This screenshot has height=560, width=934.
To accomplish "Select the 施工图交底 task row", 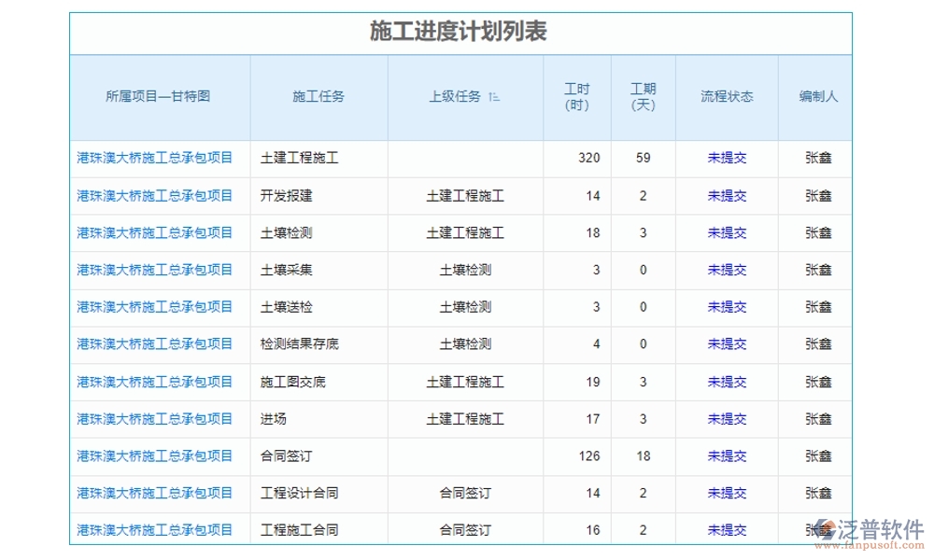I will click(x=299, y=381).
